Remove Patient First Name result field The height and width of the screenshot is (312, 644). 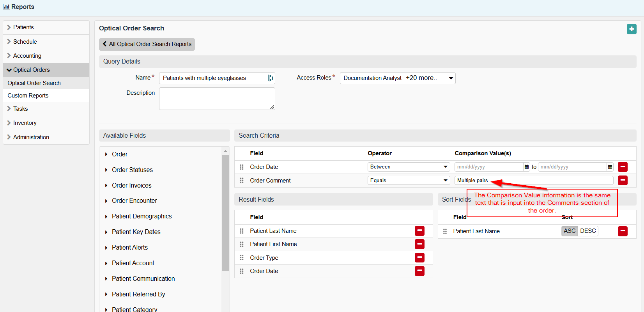click(419, 244)
